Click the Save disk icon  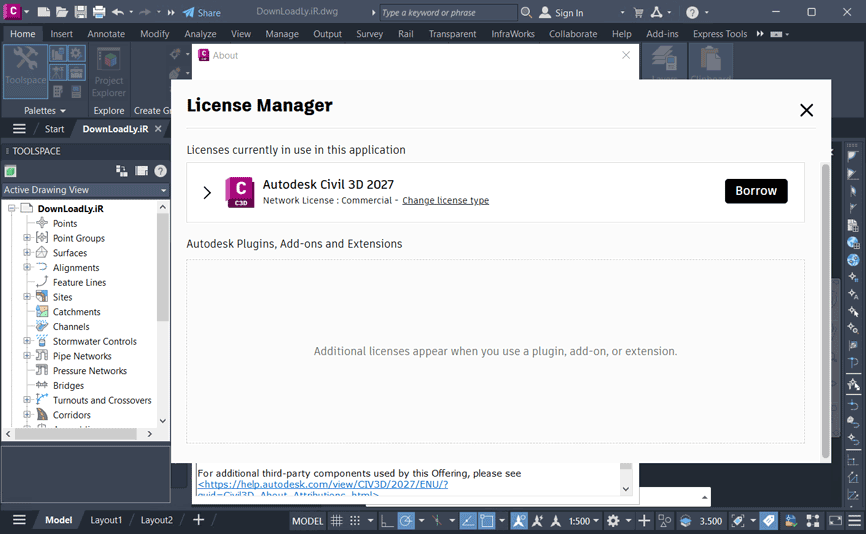[x=81, y=12]
